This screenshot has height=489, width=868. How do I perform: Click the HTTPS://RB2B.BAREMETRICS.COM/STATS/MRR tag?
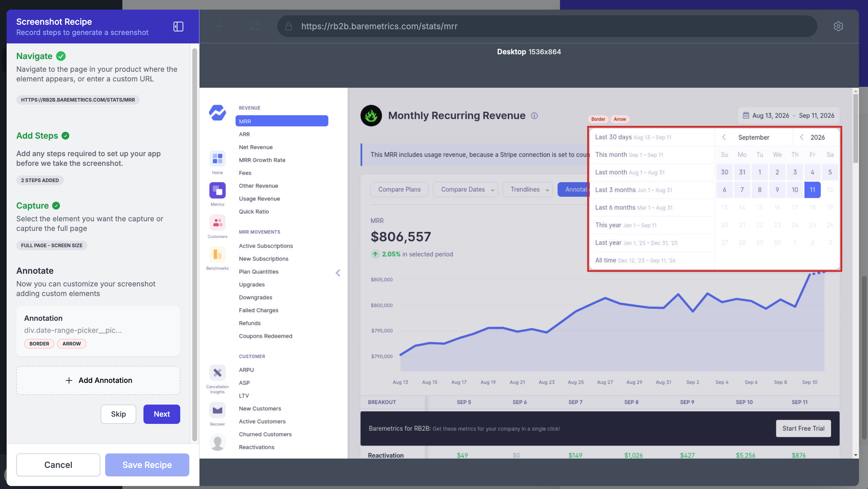pyautogui.click(x=78, y=100)
